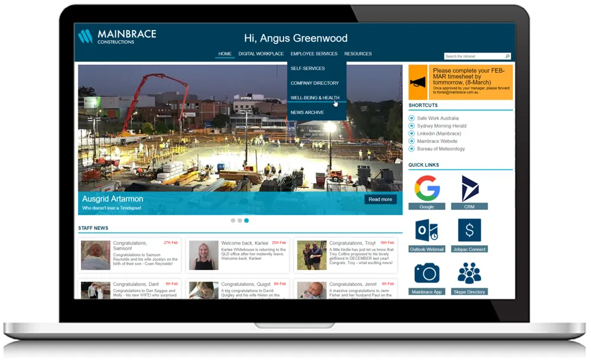
Task: Open the CRM quick link icon
Action: [x=470, y=188]
